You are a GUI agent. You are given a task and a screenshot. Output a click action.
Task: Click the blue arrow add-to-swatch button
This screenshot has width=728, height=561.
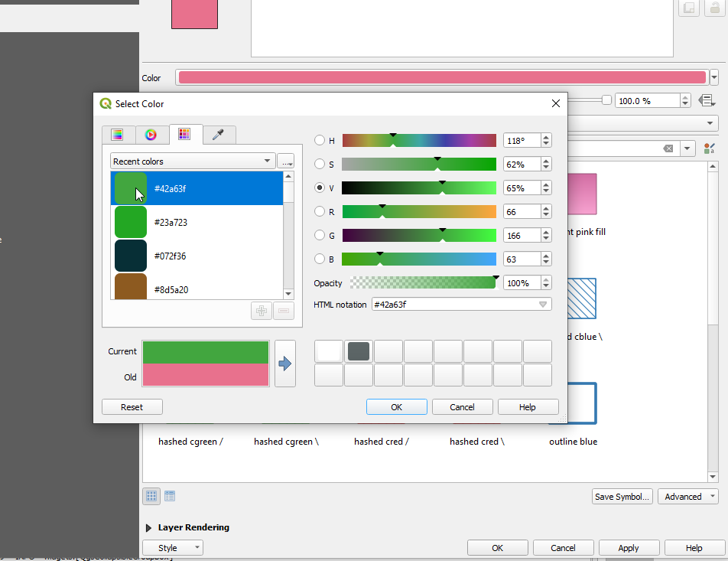click(285, 364)
